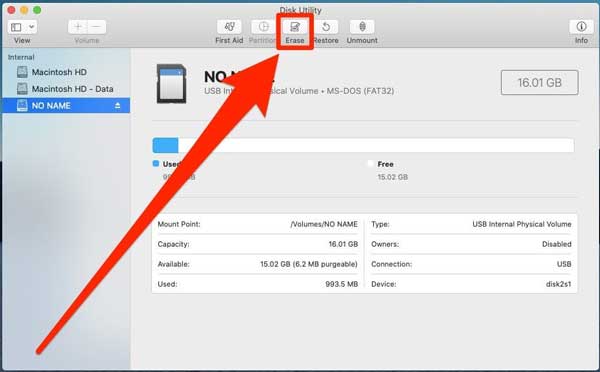Click the Free legend label
This screenshot has height=372, width=600.
385,164
